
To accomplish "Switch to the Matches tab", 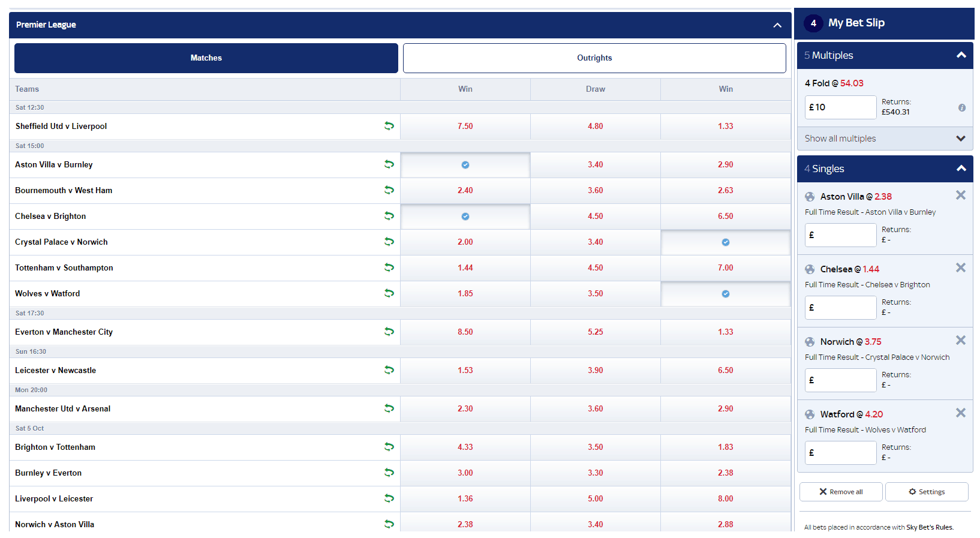I will 206,58.
